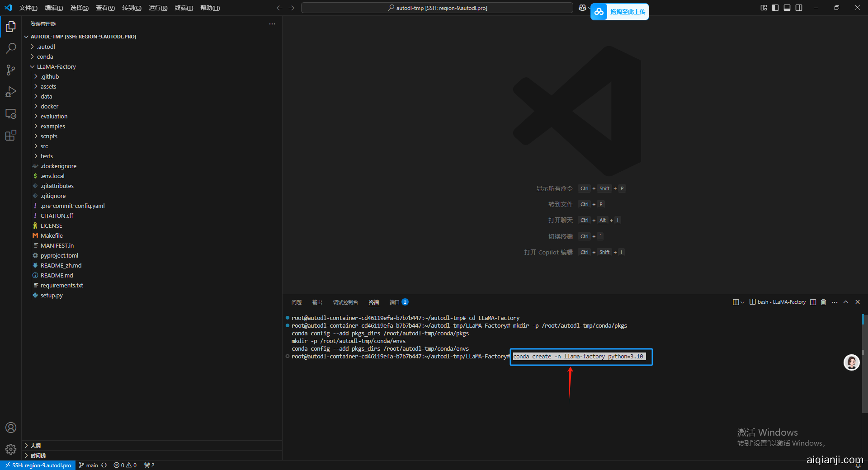Kill terminal with the trash icon
Screen dimensions: 868x470
823,302
